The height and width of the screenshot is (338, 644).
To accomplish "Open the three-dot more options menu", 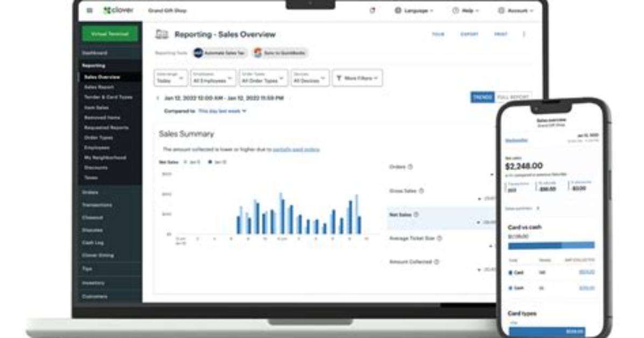I will click(524, 34).
